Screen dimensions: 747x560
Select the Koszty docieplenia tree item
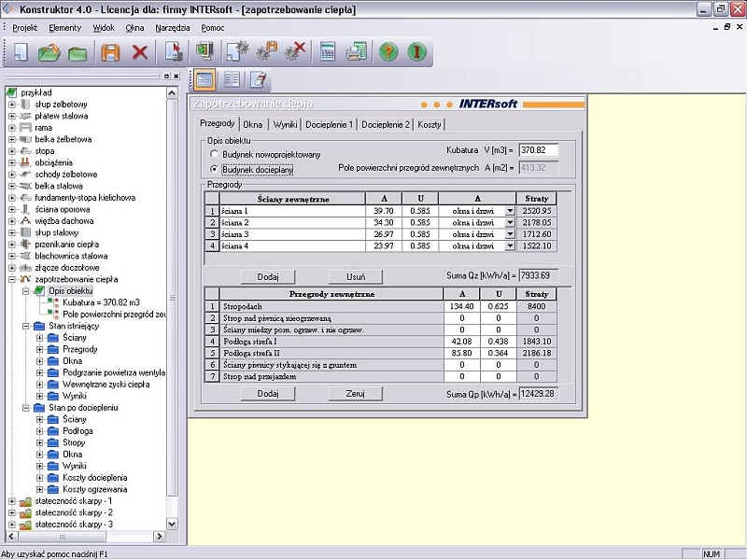point(95,478)
